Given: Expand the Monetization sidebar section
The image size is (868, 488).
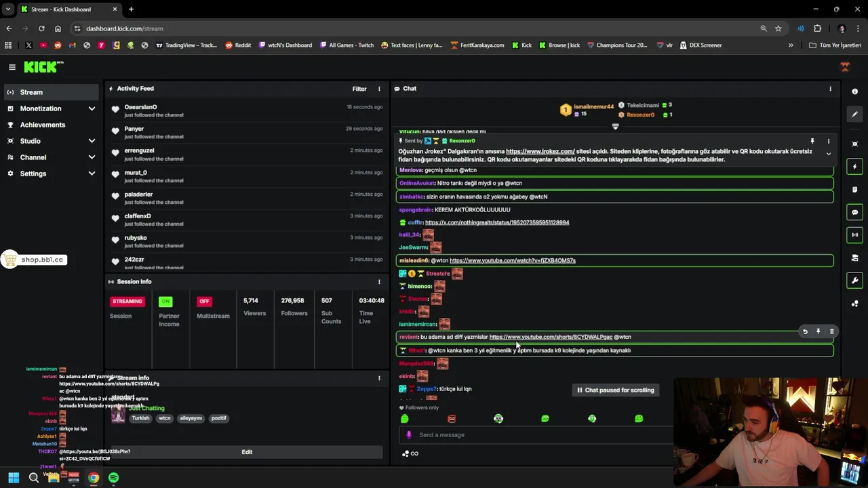Looking at the screenshot, I should 92,108.
